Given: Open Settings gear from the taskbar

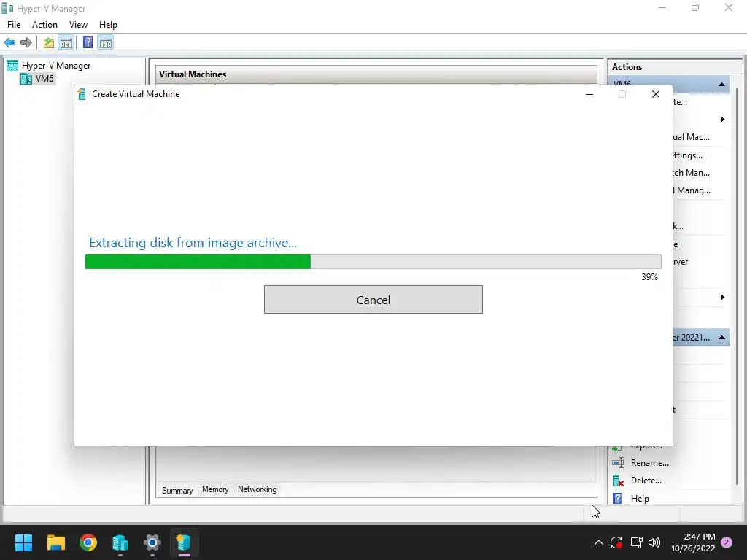Looking at the screenshot, I should pyautogui.click(x=152, y=542).
